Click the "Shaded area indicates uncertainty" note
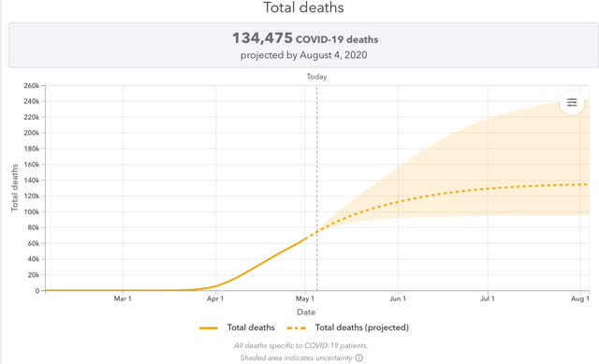 296,357
